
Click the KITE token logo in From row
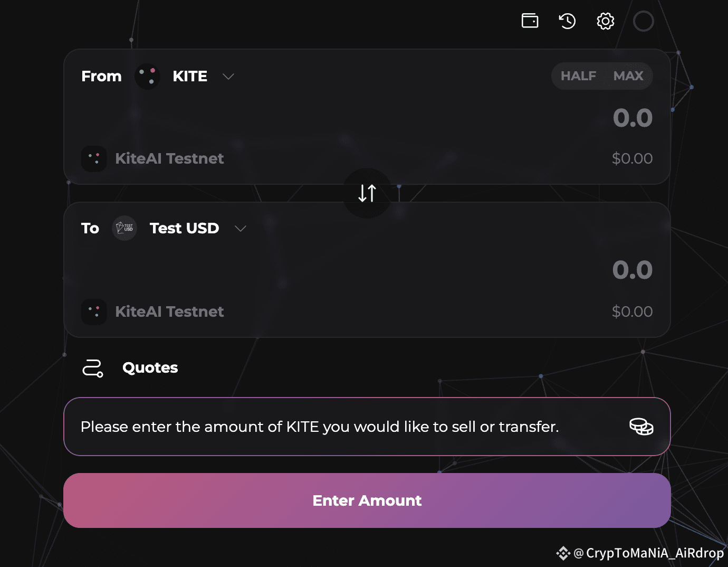click(147, 77)
